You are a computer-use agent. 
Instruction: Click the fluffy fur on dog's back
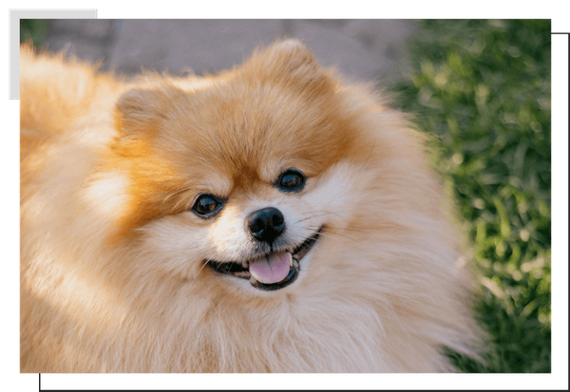click(x=57, y=237)
